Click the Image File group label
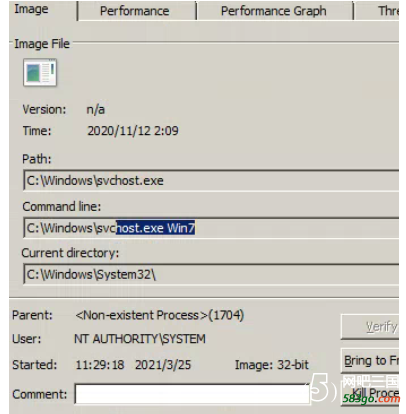 click(42, 44)
